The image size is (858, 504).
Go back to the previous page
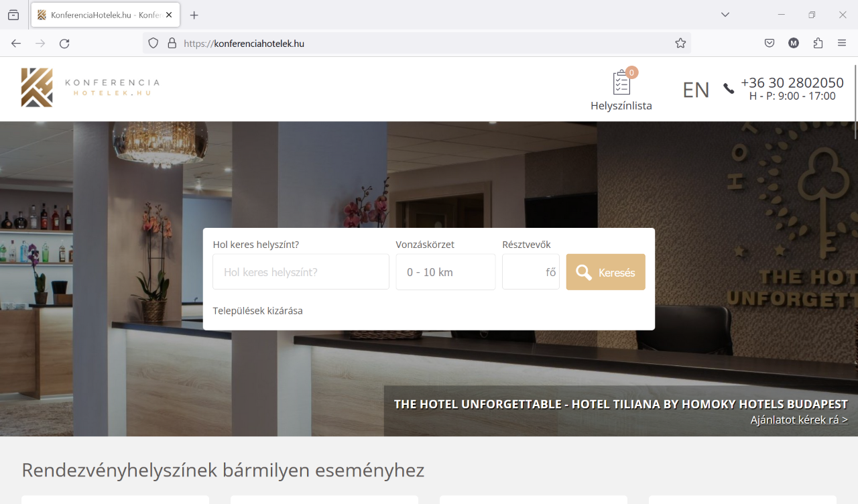coord(16,43)
